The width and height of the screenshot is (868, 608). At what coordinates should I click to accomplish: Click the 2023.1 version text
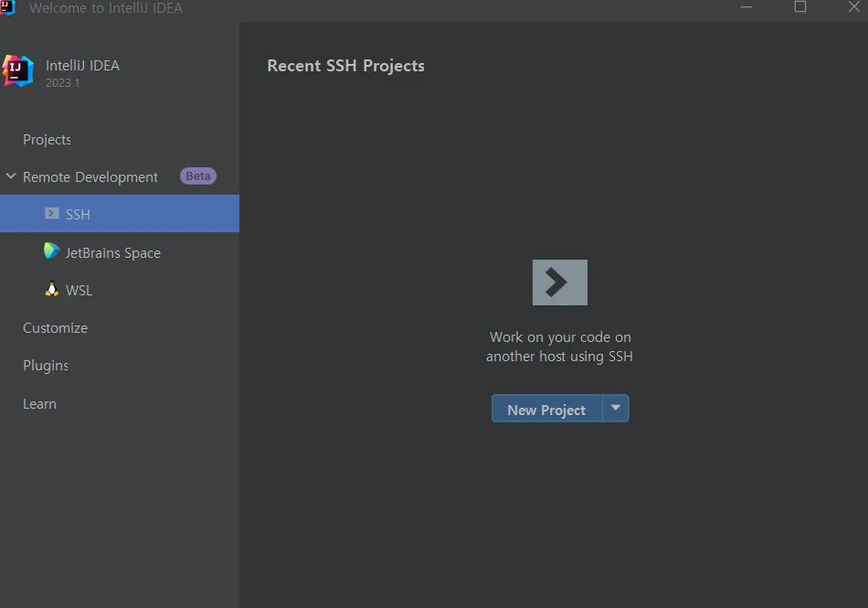pyautogui.click(x=62, y=83)
